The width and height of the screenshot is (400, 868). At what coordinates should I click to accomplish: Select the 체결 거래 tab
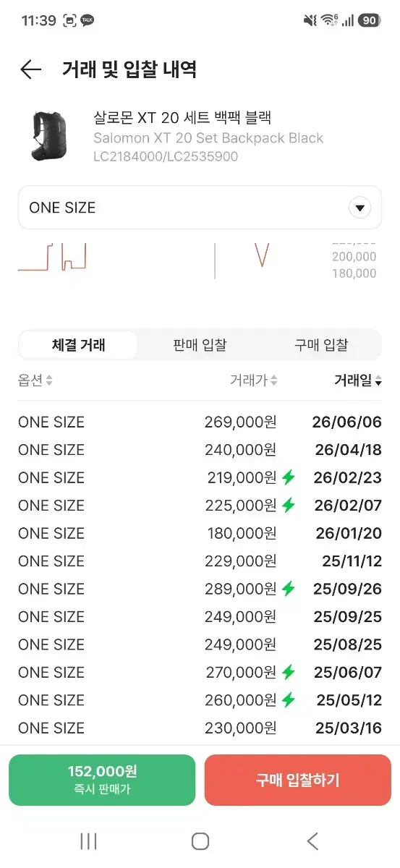[x=78, y=345]
